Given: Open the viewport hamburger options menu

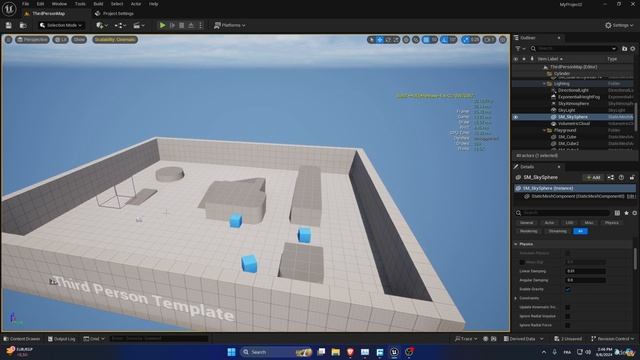Looking at the screenshot, I should [x=9, y=40].
